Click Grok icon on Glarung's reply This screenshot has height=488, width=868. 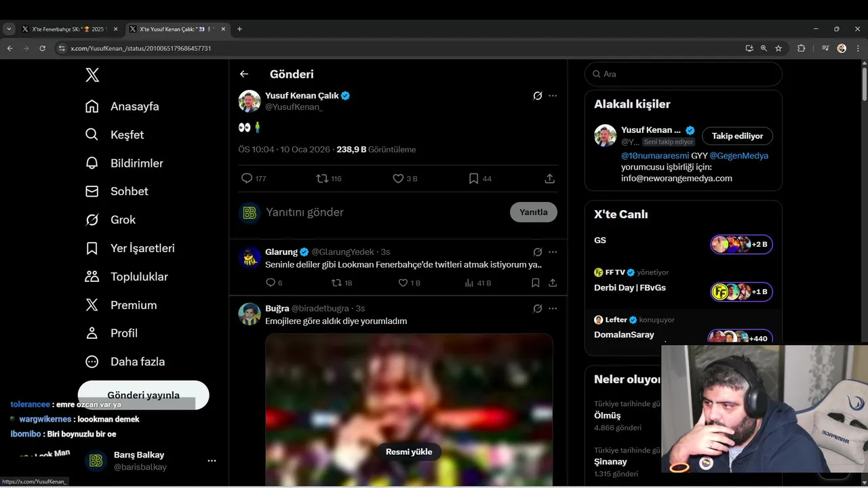tap(538, 252)
